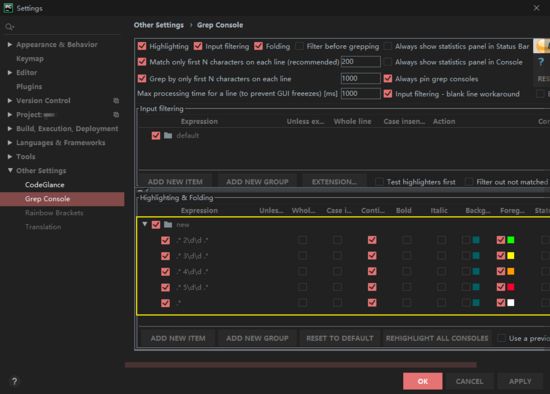This screenshot has width=550, height=394.
Task: Toggle Input filtering blank line workaround
Action: tap(388, 94)
